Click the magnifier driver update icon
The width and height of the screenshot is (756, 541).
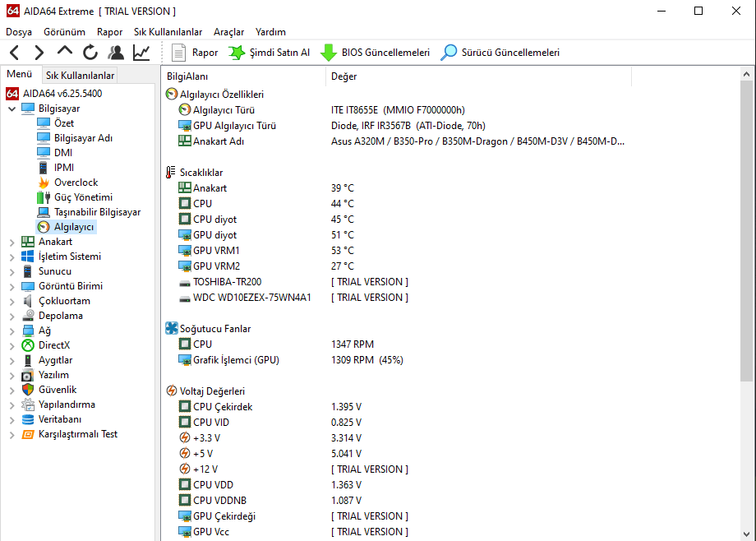(x=449, y=52)
